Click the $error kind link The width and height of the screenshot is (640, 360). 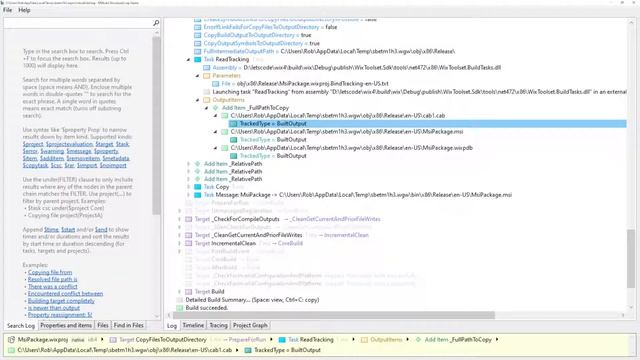tap(30, 151)
